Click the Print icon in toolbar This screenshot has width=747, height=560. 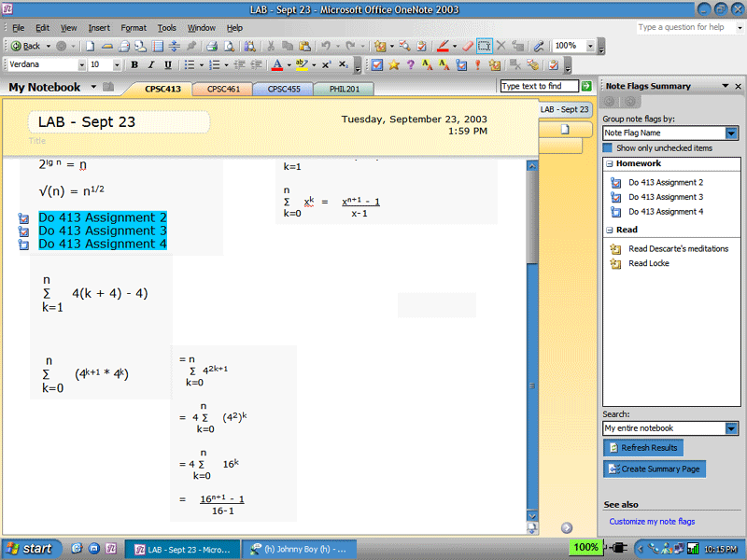tap(212, 46)
